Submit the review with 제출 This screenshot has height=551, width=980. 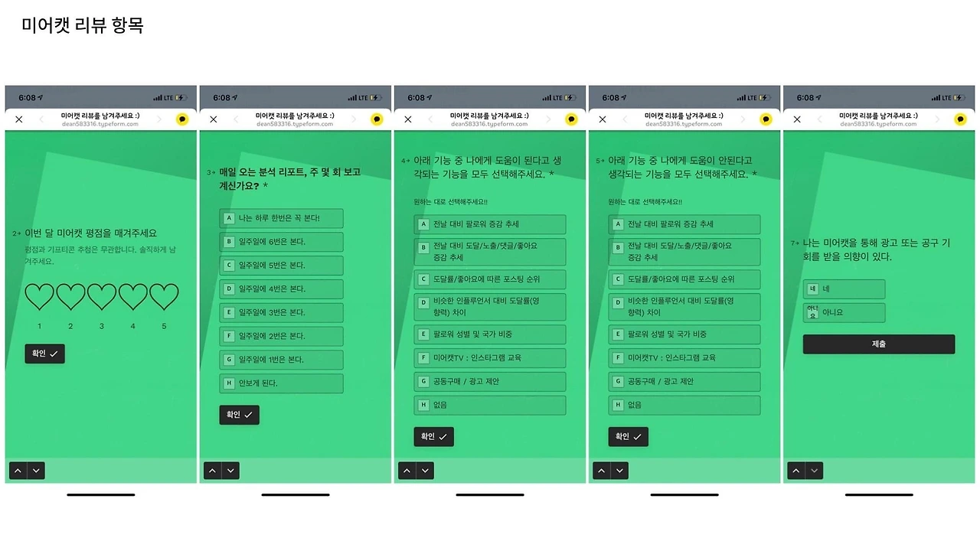[x=879, y=344]
